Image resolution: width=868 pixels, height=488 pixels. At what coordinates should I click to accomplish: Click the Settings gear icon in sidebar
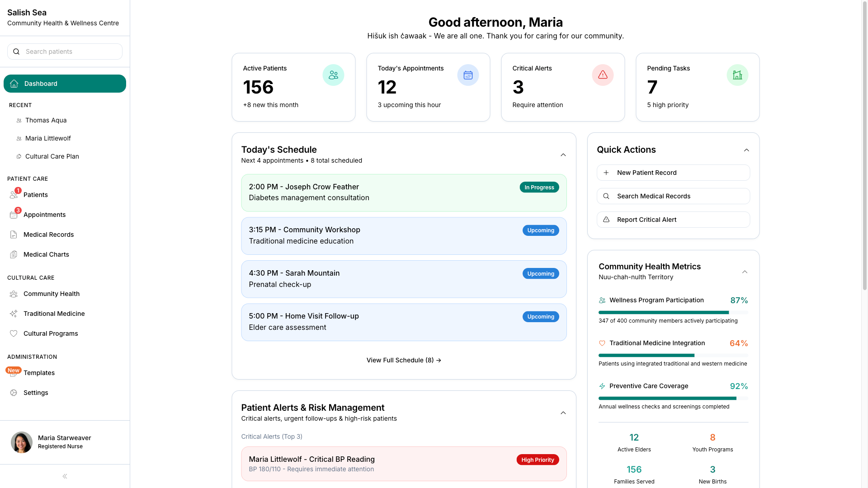coord(14,393)
